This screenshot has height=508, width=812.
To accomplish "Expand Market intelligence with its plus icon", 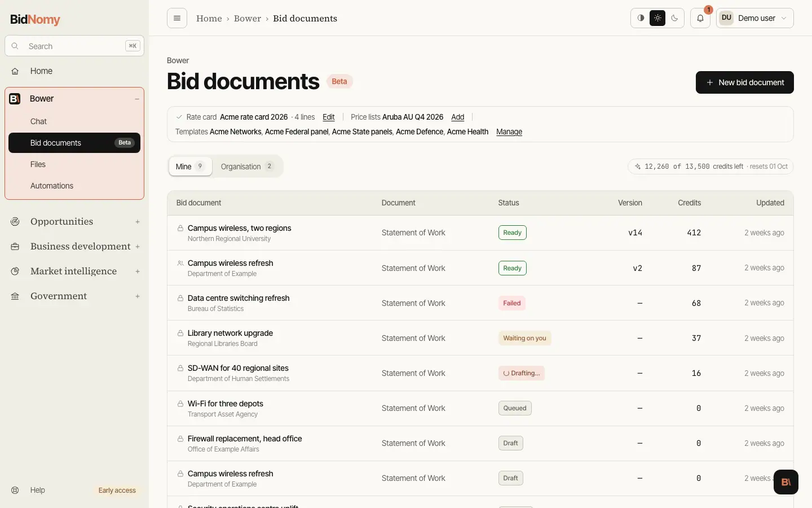I will pos(138,271).
